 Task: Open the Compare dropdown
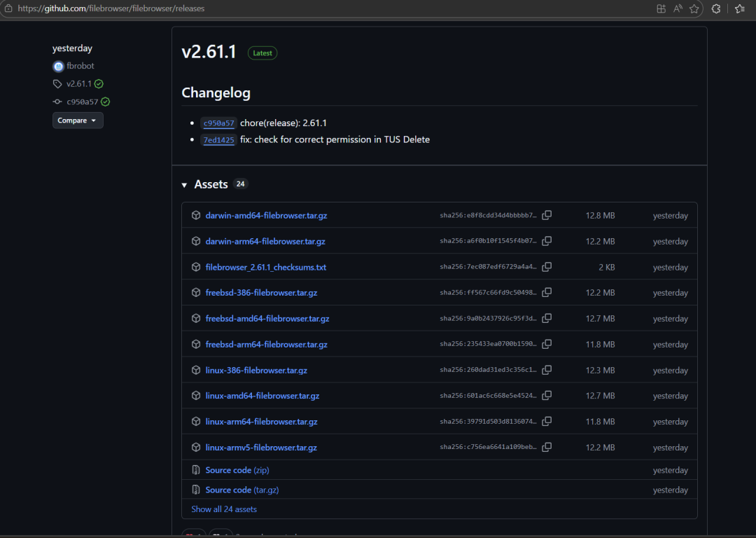[x=78, y=120]
